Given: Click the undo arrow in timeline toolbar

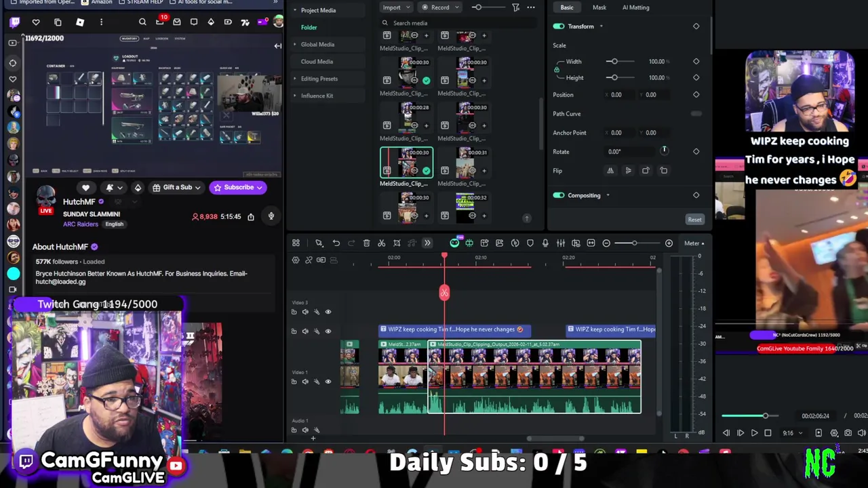Looking at the screenshot, I should pos(336,243).
